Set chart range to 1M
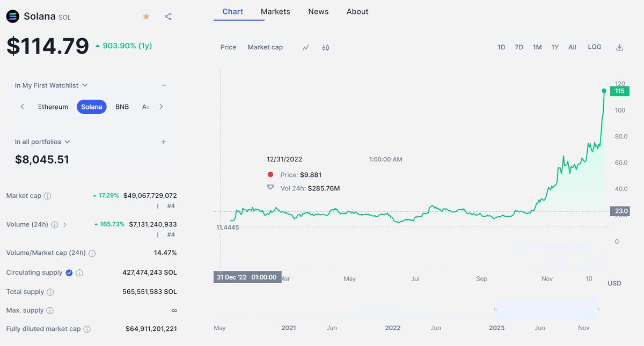 click(x=537, y=47)
